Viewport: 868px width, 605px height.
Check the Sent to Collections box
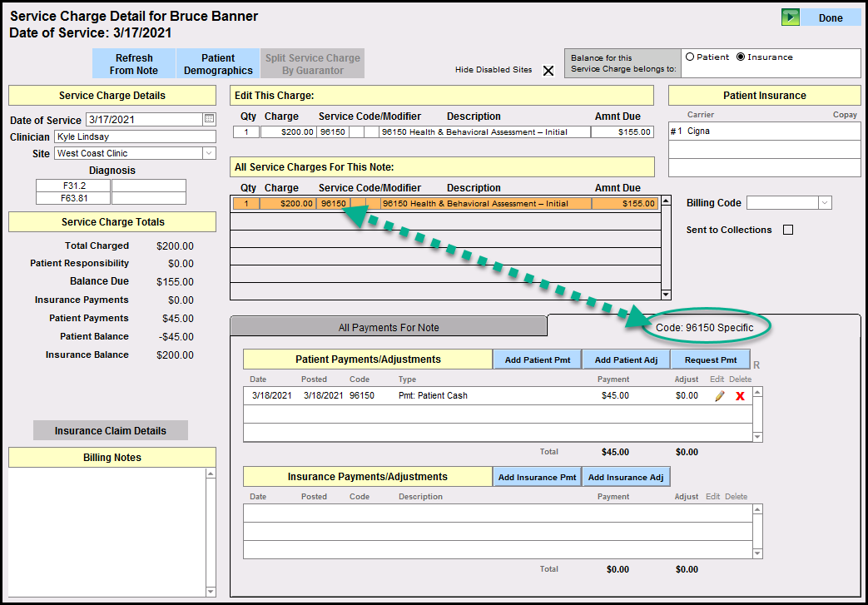[788, 230]
